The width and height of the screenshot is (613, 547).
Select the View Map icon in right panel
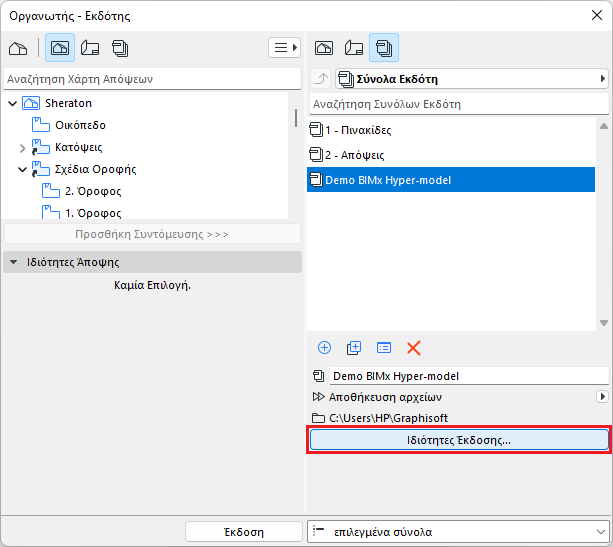pos(324,48)
